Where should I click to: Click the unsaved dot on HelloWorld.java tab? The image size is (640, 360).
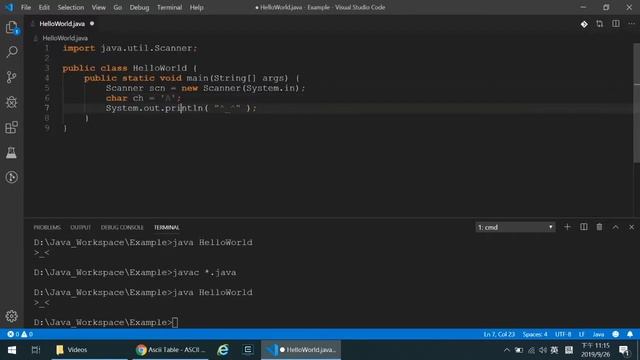coord(92,24)
